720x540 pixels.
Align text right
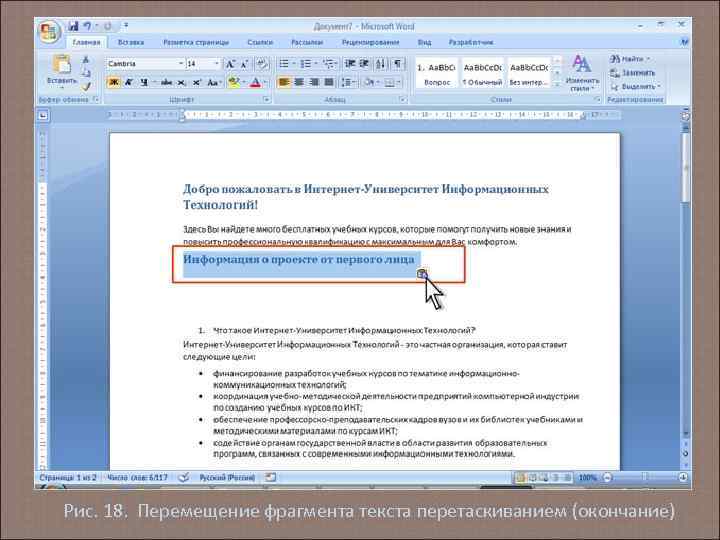(314, 83)
